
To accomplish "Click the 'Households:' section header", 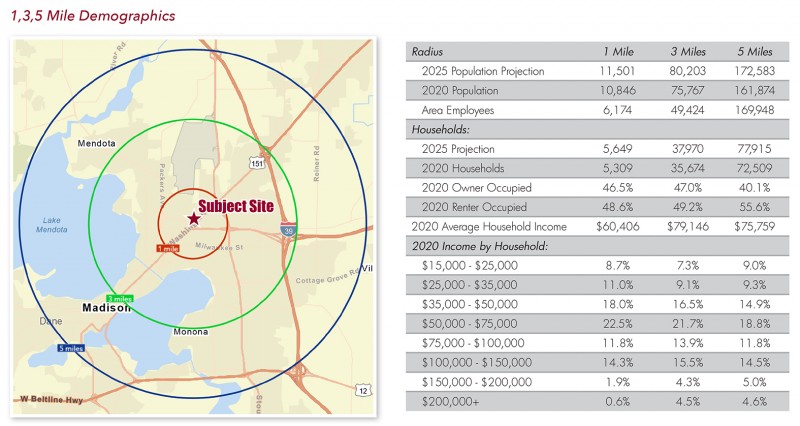I will click(441, 130).
